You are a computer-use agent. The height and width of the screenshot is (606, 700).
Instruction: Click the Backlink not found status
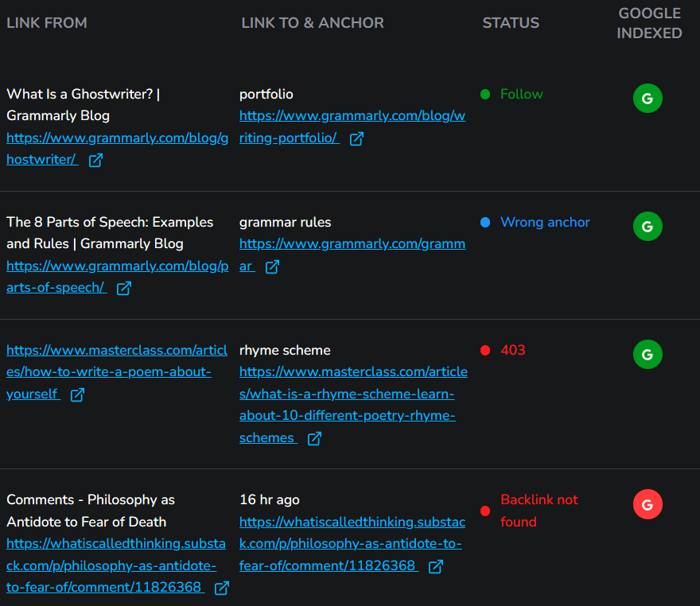(x=539, y=511)
